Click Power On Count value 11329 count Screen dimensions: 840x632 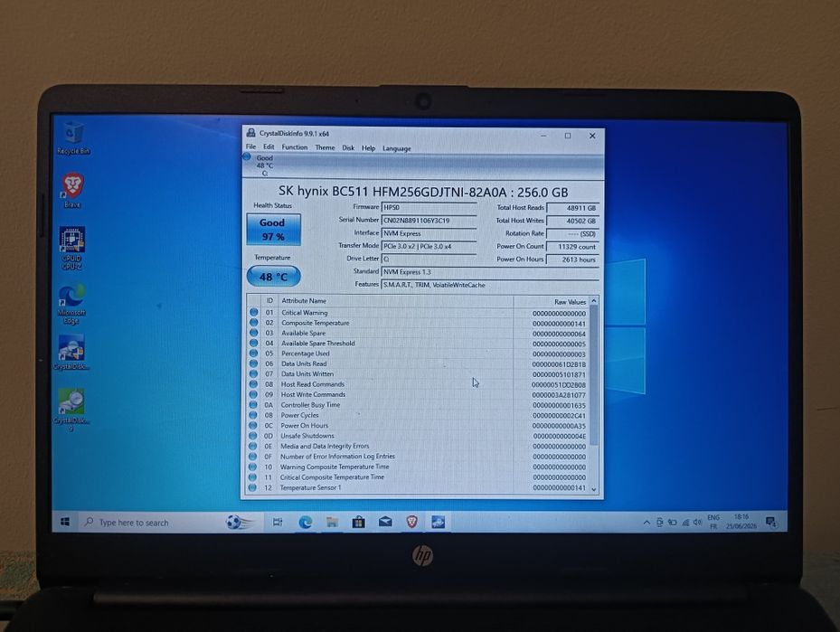pos(572,246)
